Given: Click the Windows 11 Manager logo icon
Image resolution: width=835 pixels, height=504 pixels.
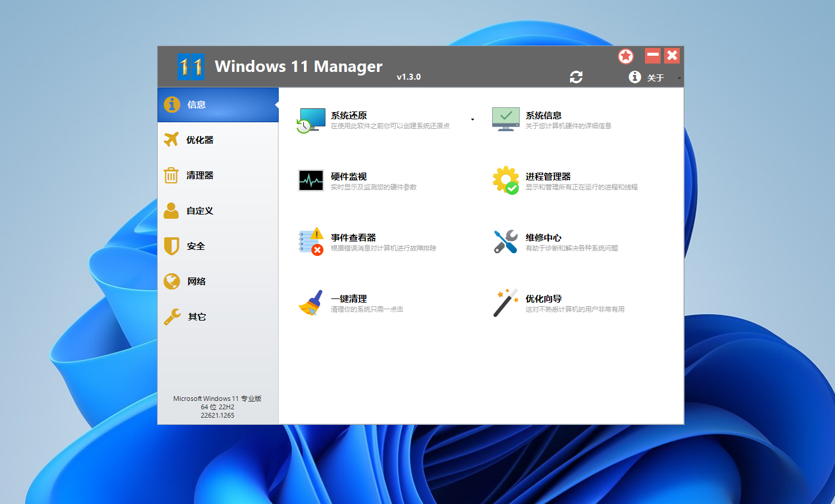Looking at the screenshot, I should [x=191, y=67].
